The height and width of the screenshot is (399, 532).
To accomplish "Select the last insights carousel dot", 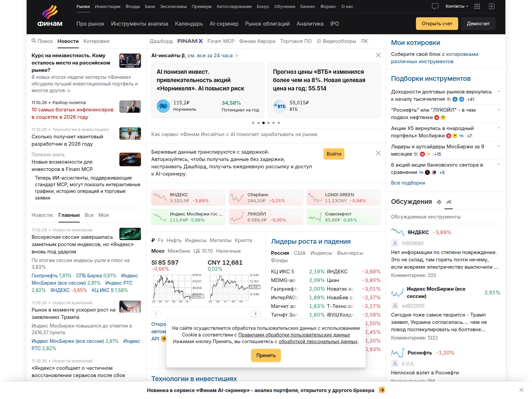I will tap(279, 123).
